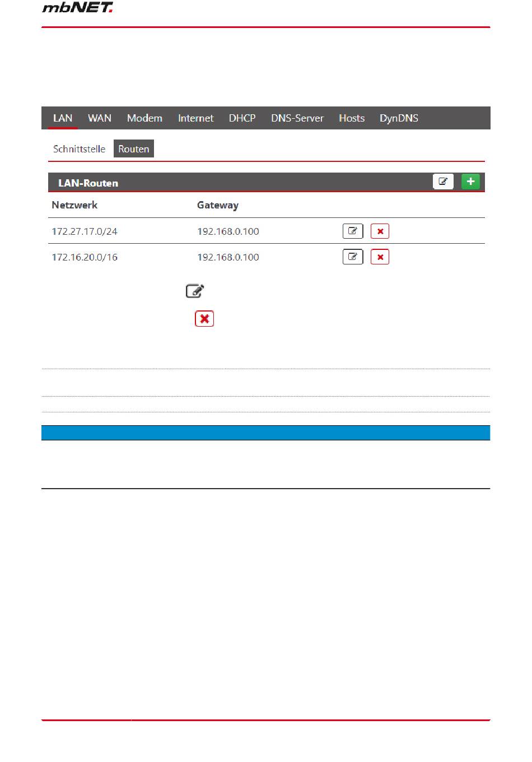Click the LAN-Routen section title

tap(88, 183)
